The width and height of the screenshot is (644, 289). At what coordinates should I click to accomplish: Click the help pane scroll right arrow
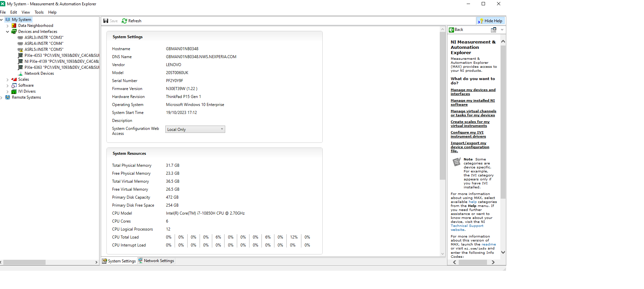click(493, 262)
